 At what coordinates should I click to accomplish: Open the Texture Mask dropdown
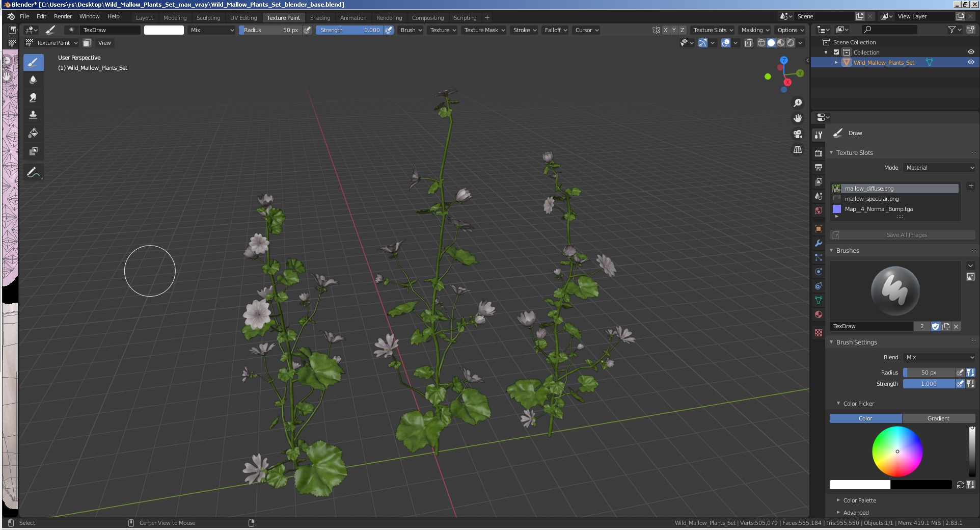pyautogui.click(x=484, y=30)
